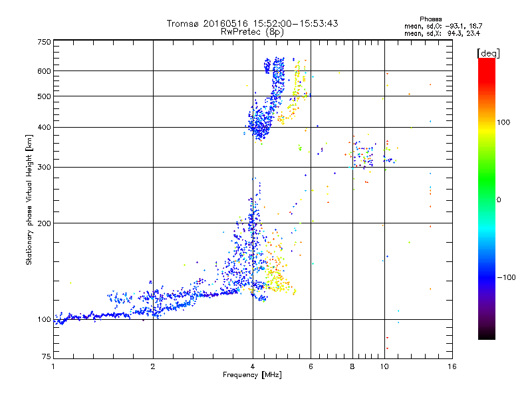
Task: Click the 'Frequency [MHz]' axis label
Action: 252,375
